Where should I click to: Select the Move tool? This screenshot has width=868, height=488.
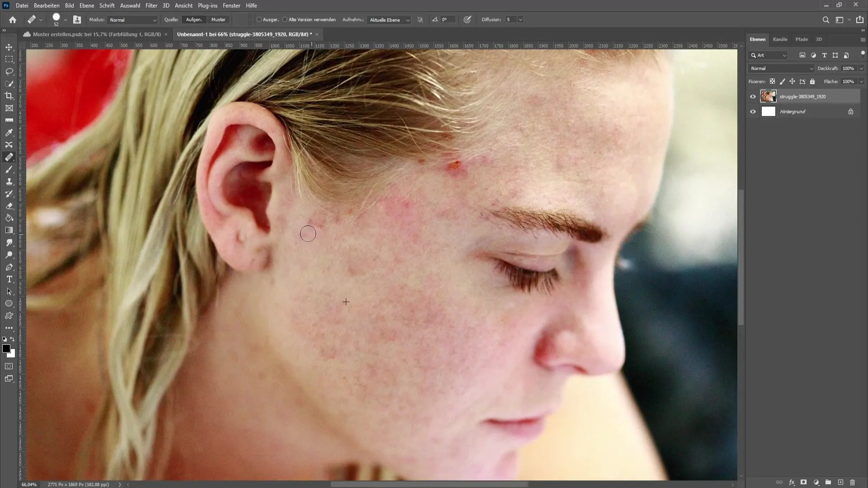tap(9, 47)
